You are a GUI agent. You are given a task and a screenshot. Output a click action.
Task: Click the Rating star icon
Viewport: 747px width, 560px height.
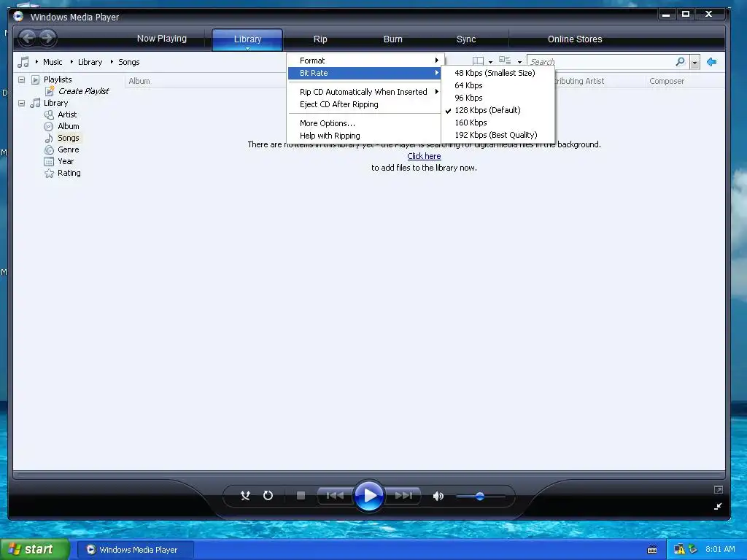point(49,174)
